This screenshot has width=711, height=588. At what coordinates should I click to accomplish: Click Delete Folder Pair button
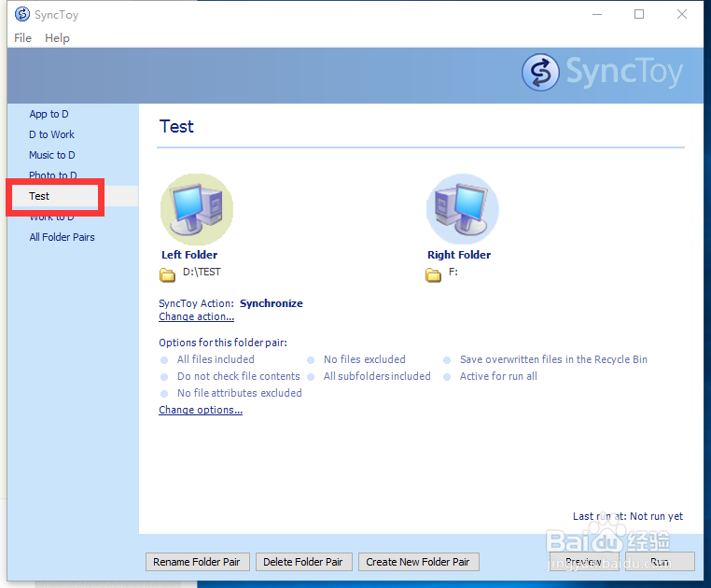303,562
